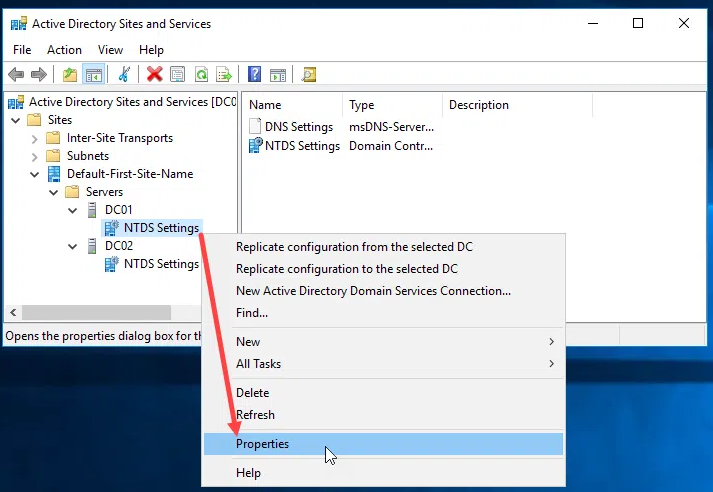Select the Default-First-Site-Name tree item
The height and width of the screenshot is (492, 713).
click(130, 174)
